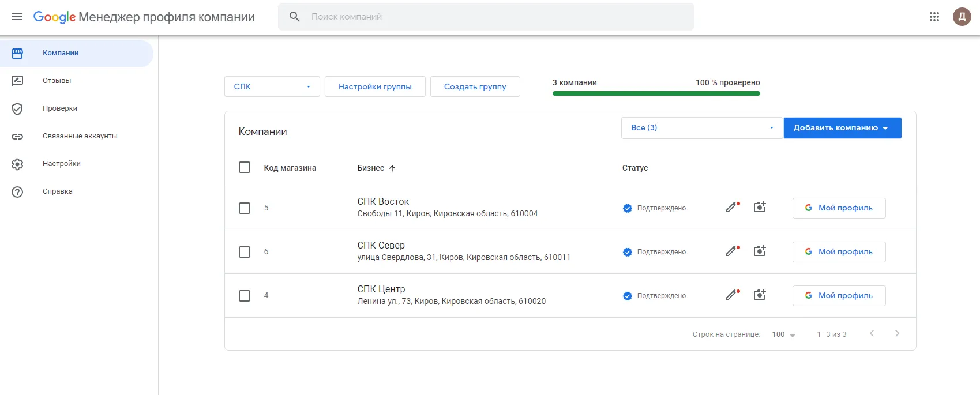Screen dimensions: 980x395
Task: Edit СПК Восток with the pencil icon
Action: pyautogui.click(x=733, y=207)
